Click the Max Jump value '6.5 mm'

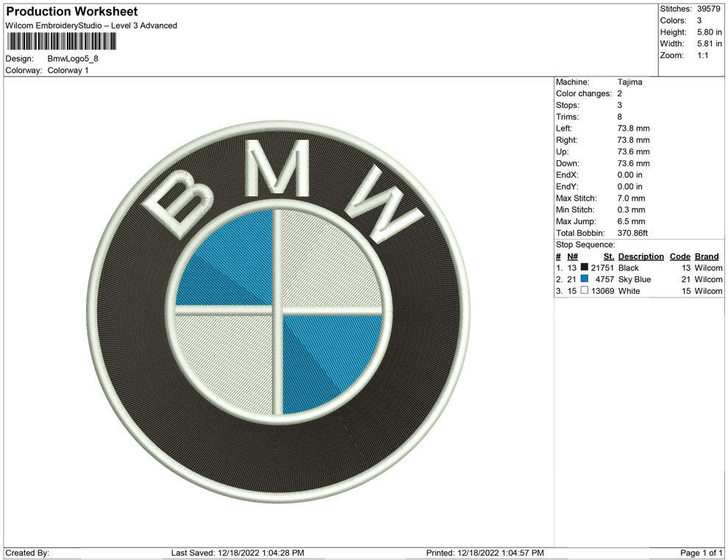[x=631, y=221]
